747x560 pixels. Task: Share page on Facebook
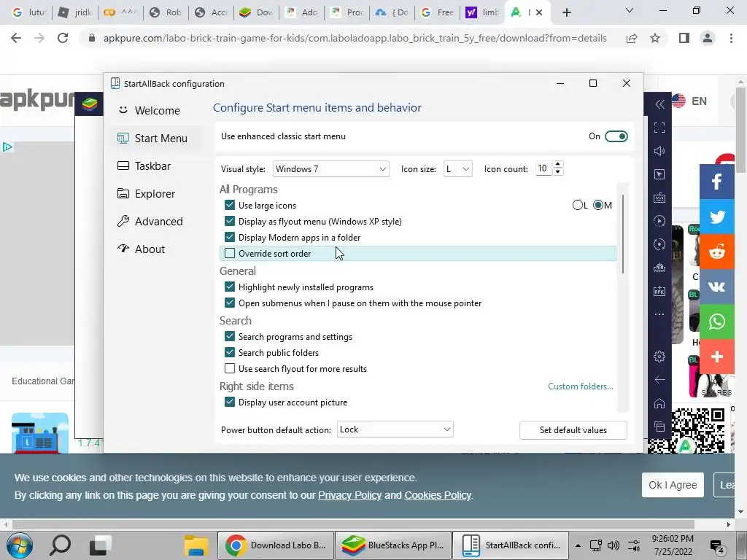(717, 182)
